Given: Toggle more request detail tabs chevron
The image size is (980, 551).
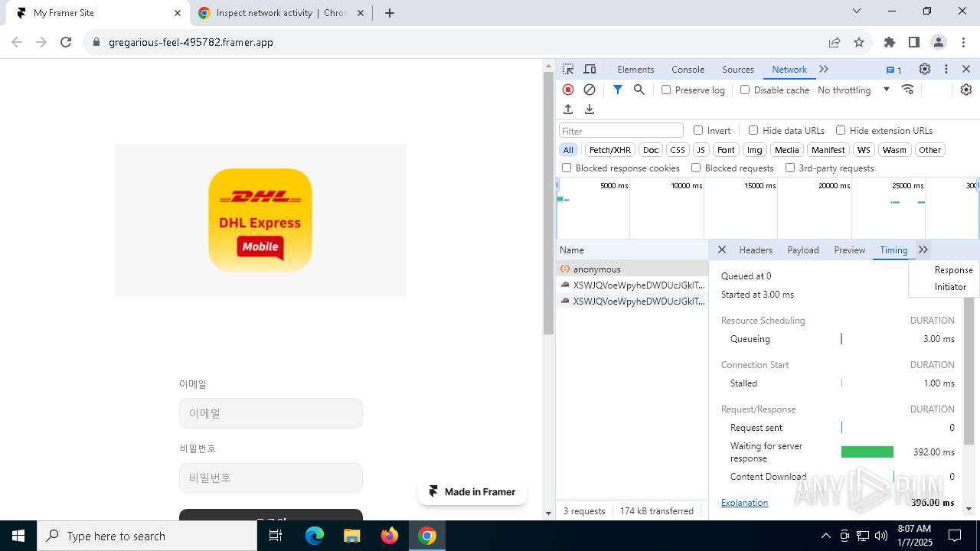Looking at the screenshot, I should click(x=923, y=249).
